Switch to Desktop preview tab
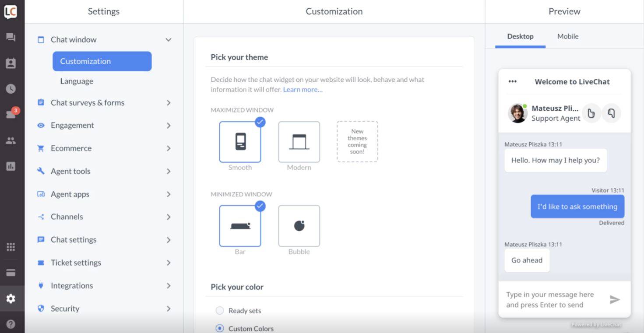The image size is (644, 333). pyautogui.click(x=520, y=36)
